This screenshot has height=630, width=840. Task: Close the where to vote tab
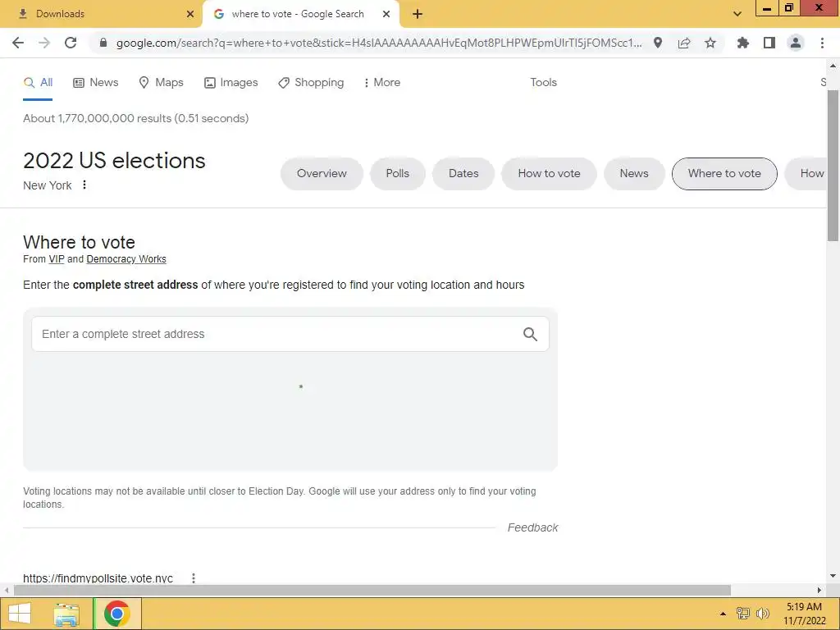pos(386,14)
